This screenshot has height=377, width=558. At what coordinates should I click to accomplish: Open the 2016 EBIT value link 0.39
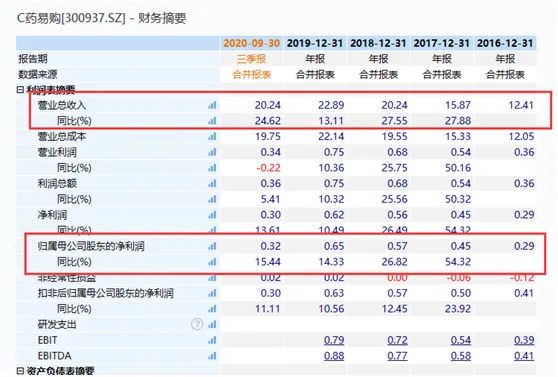pyautogui.click(x=524, y=340)
